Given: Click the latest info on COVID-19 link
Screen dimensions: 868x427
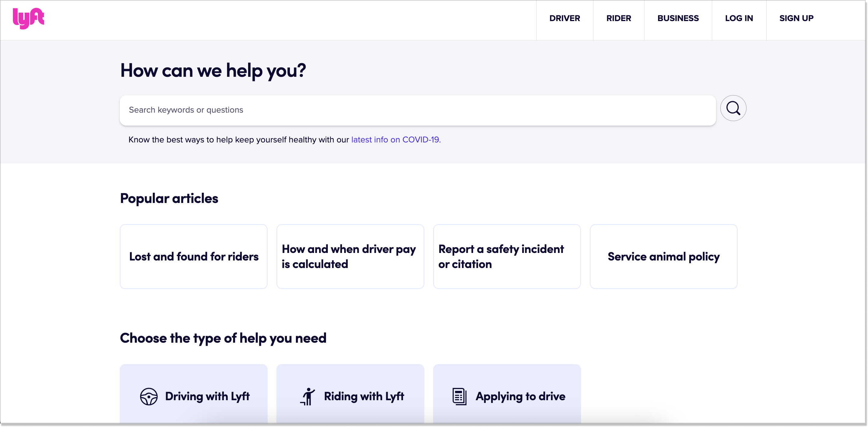Looking at the screenshot, I should (395, 140).
